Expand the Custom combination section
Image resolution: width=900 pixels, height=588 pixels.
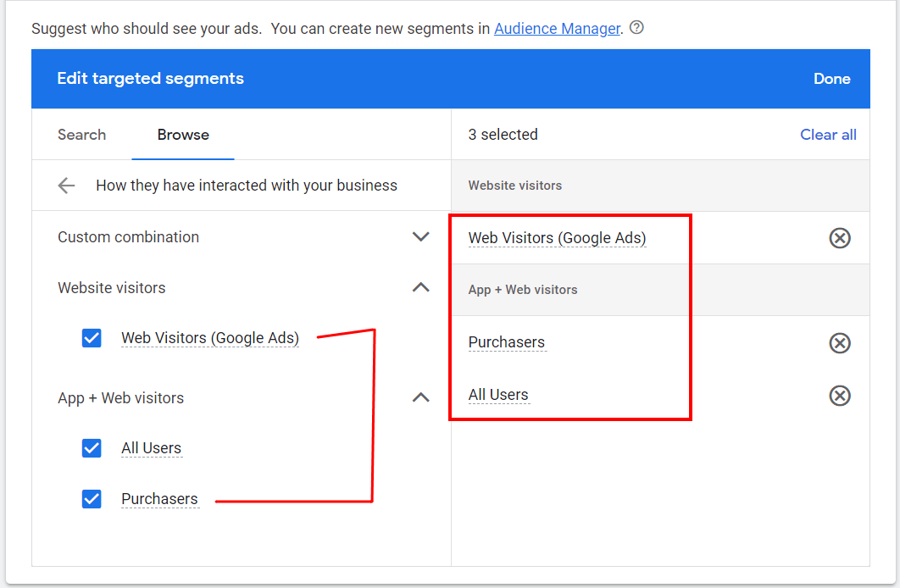point(421,236)
